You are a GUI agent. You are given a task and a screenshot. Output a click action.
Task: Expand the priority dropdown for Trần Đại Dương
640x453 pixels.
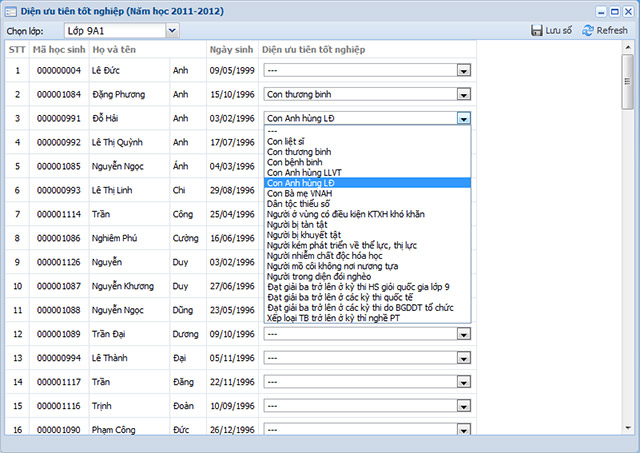(x=463, y=333)
